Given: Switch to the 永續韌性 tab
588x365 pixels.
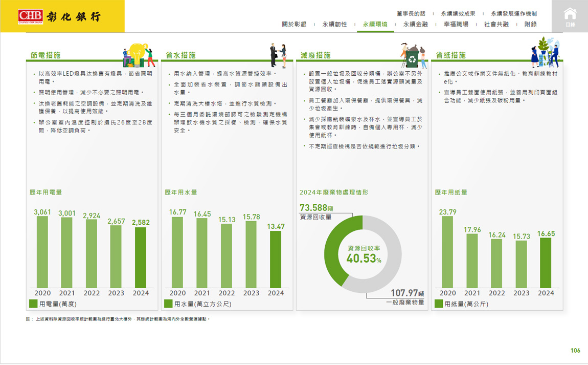Looking at the screenshot, I should click(334, 24).
